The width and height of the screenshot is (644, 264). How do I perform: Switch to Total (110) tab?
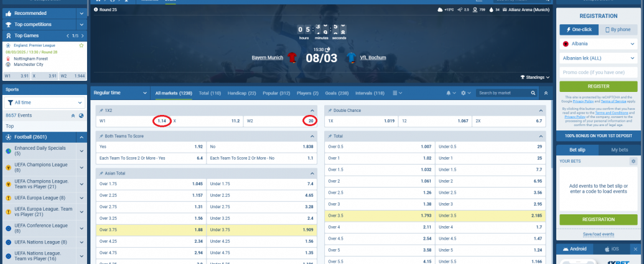click(x=210, y=93)
